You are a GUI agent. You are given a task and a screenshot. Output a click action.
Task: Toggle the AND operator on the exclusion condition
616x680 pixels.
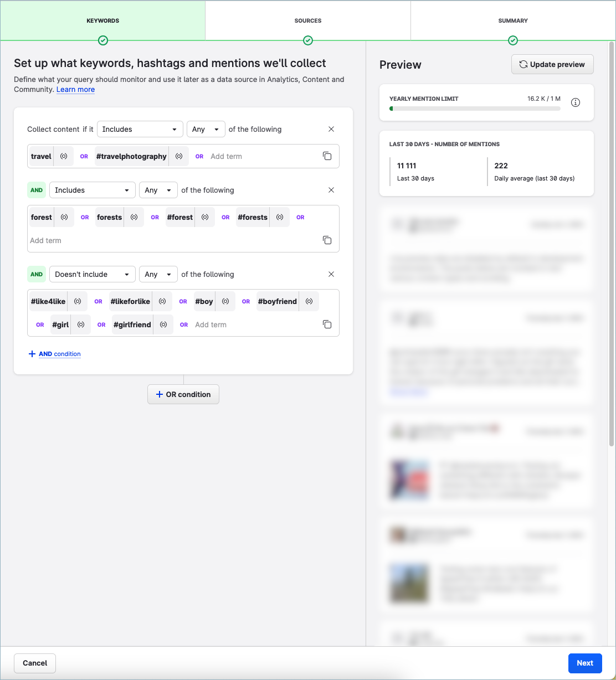[x=37, y=274]
